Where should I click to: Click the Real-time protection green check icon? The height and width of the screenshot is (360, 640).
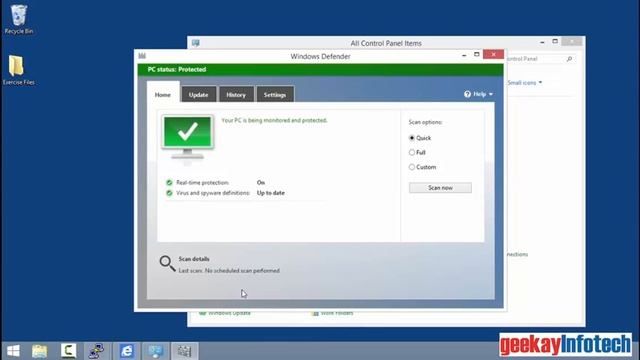pos(169,182)
